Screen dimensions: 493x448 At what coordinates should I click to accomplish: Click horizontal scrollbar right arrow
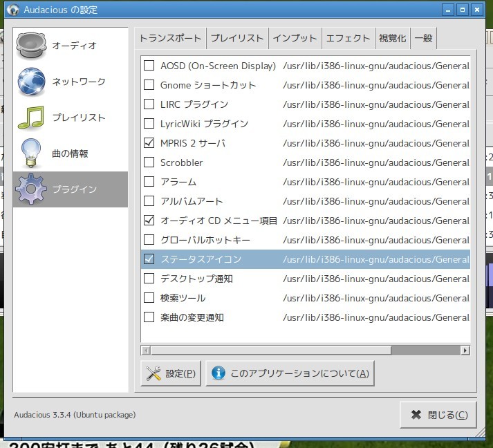pyautogui.click(x=465, y=351)
